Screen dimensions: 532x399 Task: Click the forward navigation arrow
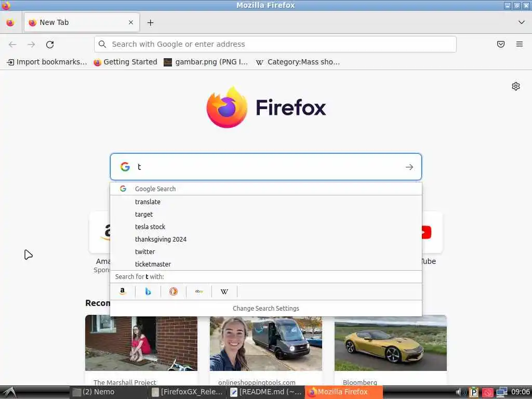(31, 45)
